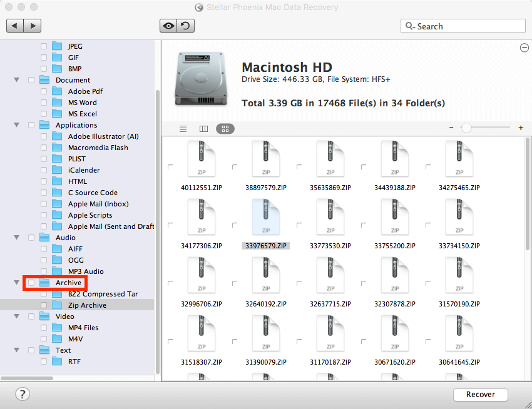The image size is (532, 409).
Task: Collapse the Applications tree group
Action: (x=17, y=125)
